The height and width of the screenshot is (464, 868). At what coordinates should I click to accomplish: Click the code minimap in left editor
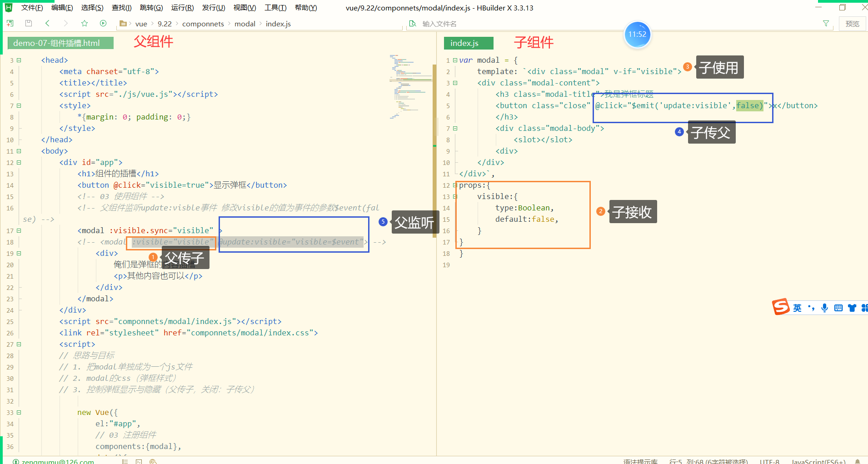click(410, 86)
